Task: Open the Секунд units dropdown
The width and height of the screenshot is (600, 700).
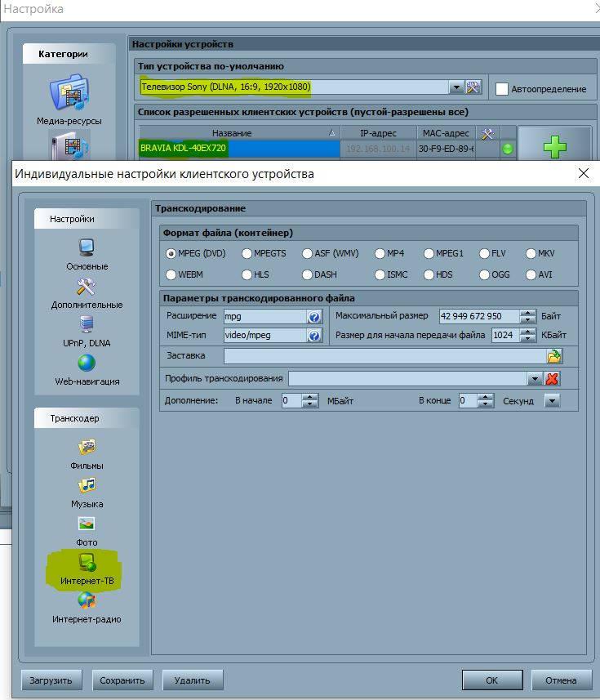Action: click(x=553, y=401)
